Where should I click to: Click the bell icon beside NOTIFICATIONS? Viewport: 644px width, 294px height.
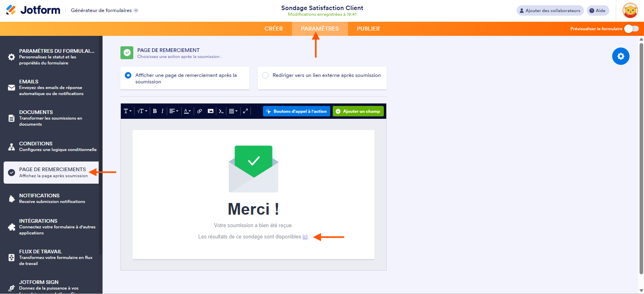click(12, 199)
